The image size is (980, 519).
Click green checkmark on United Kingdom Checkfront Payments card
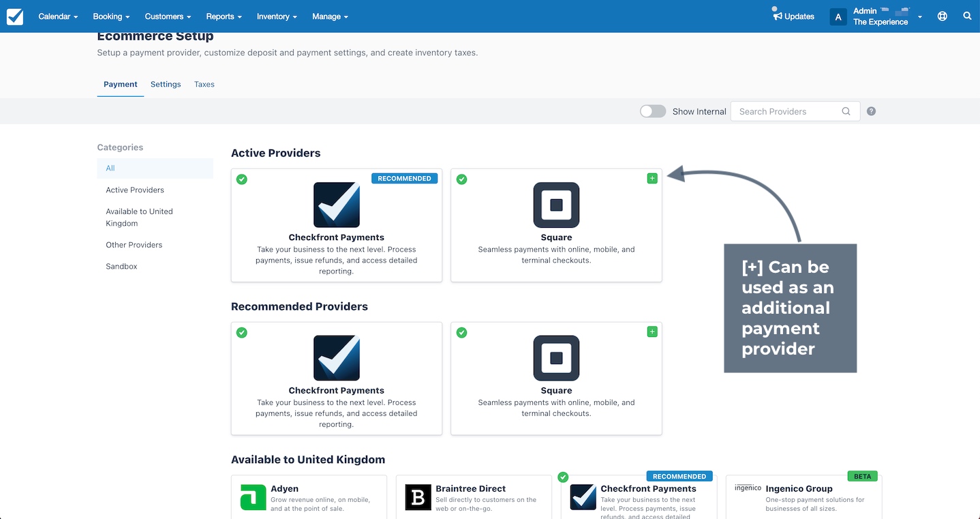click(x=563, y=477)
